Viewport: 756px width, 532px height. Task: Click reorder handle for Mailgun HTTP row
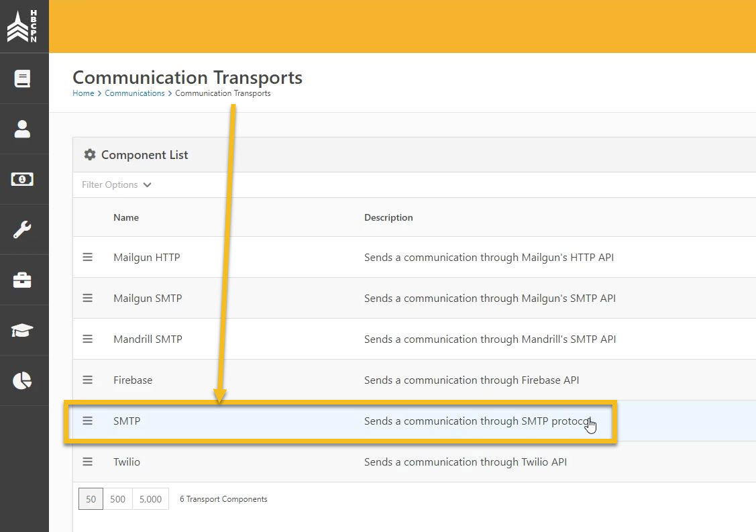click(x=87, y=257)
